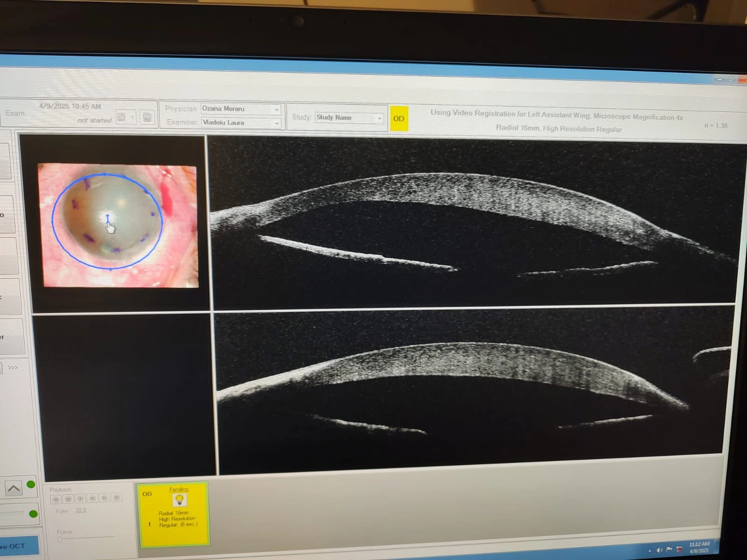Open the Action Center flag icon
Screen dimensions: 747x560
669,550
